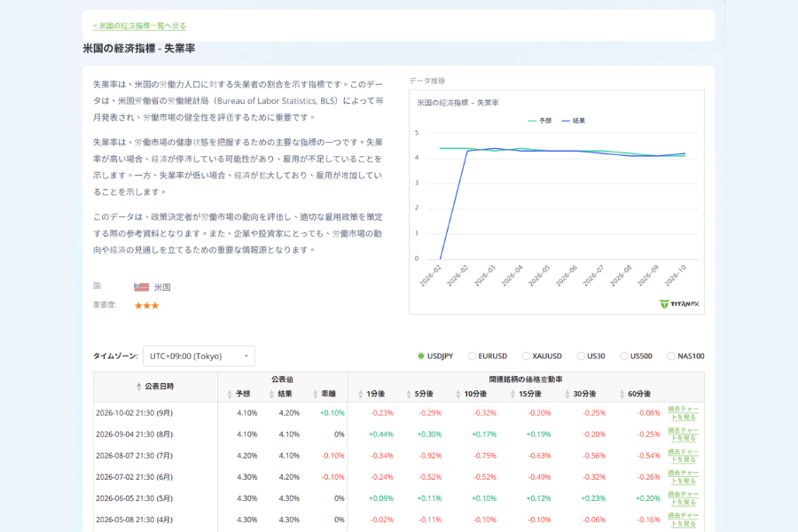Sort table by 60分後 column
Viewport: 798px width, 532px height.
[x=635, y=394]
